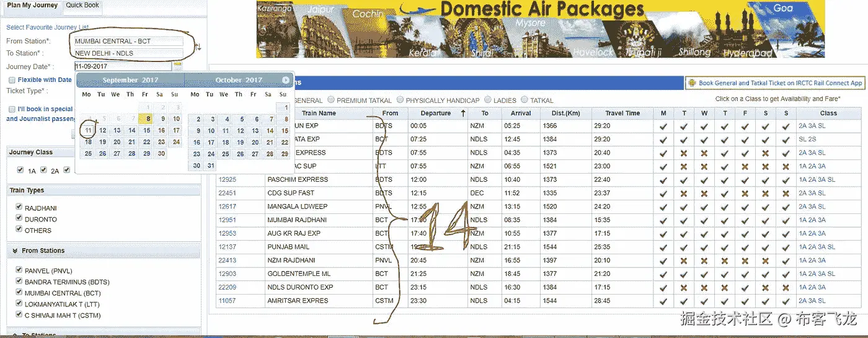This screenshot has height=338, width=868.
Task: Open Book General and Tatkal Ticket banner link
Action: point(780,83)
